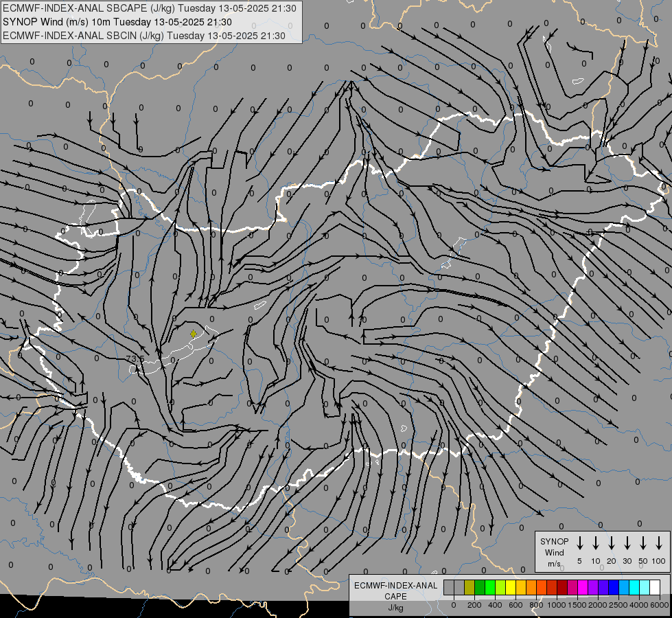
Task: Pick the pure blue CAPE swatch
Action: (614, 587)
